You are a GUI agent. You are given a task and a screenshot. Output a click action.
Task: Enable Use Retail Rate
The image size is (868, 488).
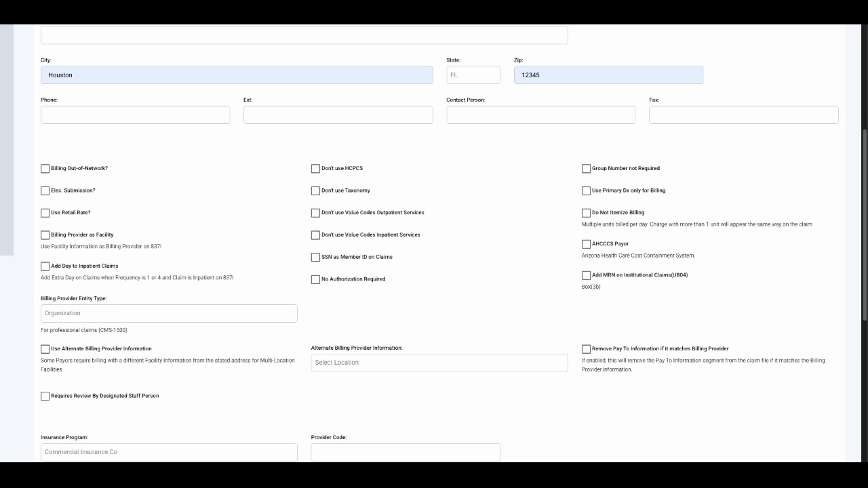coord(45,212)
